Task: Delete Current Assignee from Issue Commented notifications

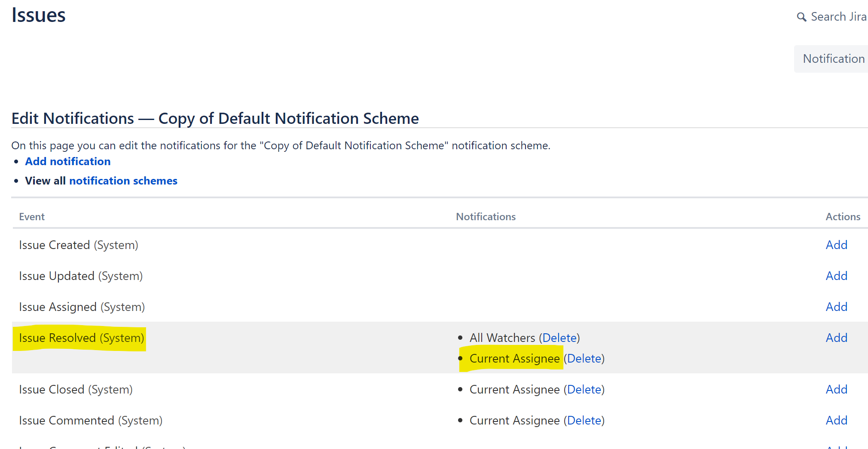Action: [x=584, y=420]
